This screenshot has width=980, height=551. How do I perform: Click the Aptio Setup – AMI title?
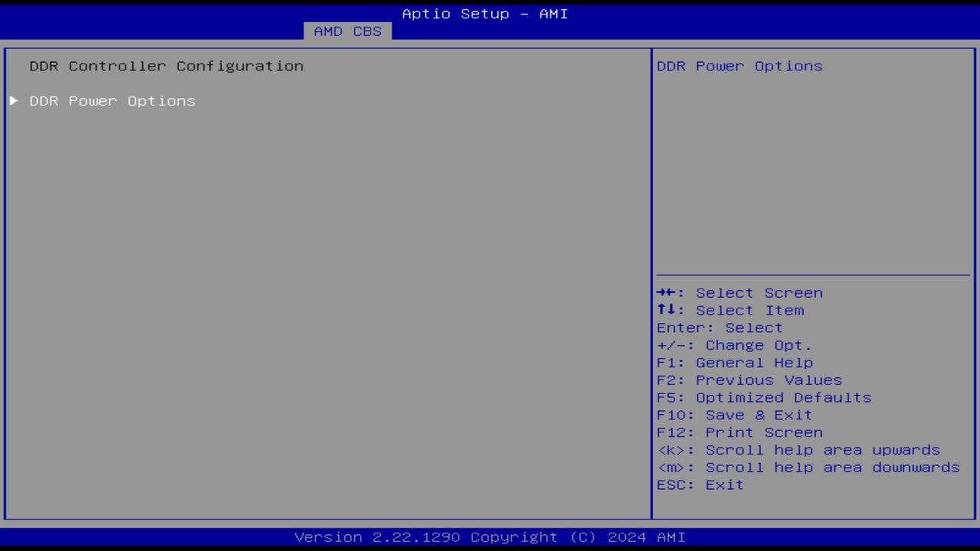(485, 14)
